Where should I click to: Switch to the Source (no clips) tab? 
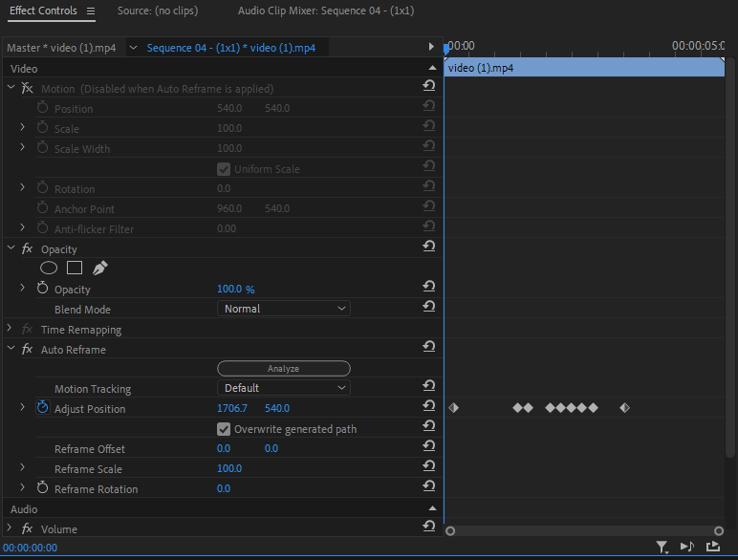(x=158, y=11)
